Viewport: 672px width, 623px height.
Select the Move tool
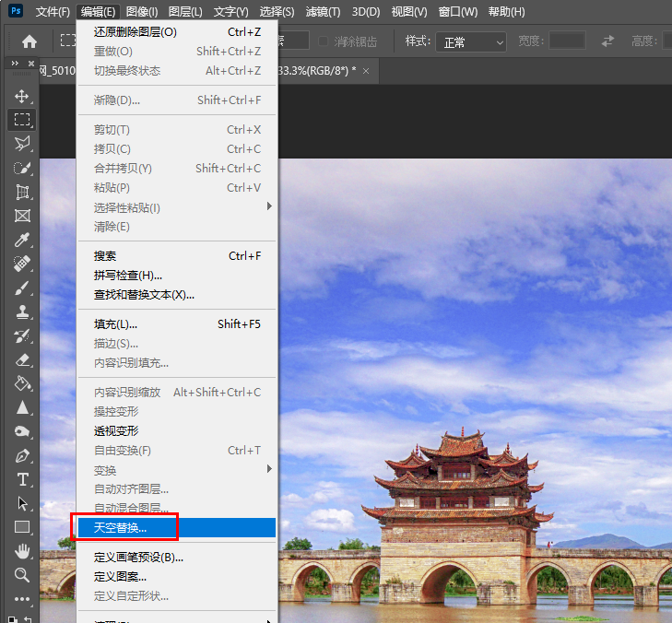click(22, 96)
